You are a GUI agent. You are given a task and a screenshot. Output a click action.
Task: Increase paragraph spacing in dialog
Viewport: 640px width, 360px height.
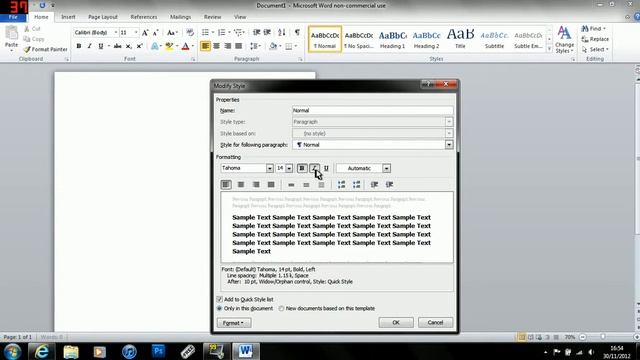pyautogui.click(x=341, y=184)
